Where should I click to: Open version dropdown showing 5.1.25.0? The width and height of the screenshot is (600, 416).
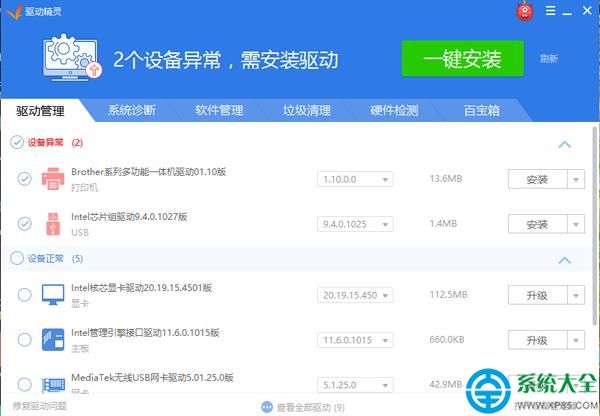point(355,385)
